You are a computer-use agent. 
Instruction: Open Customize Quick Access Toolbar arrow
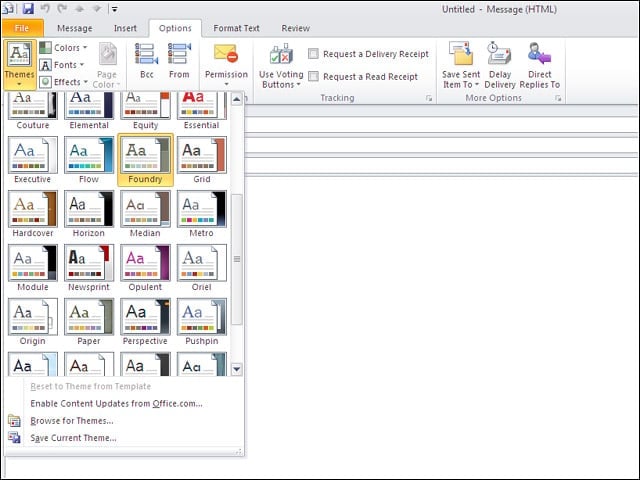115,9
